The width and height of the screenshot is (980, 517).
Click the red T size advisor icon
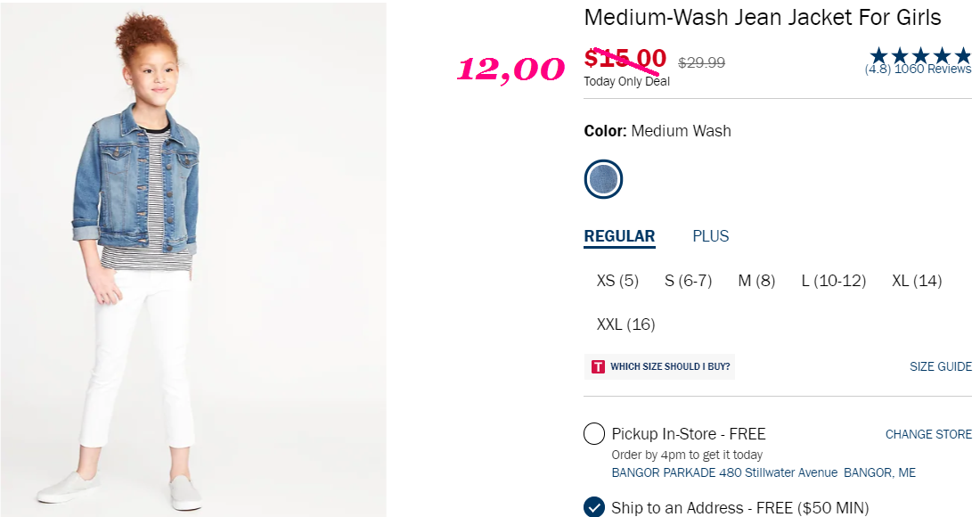(x=598, y=367)
